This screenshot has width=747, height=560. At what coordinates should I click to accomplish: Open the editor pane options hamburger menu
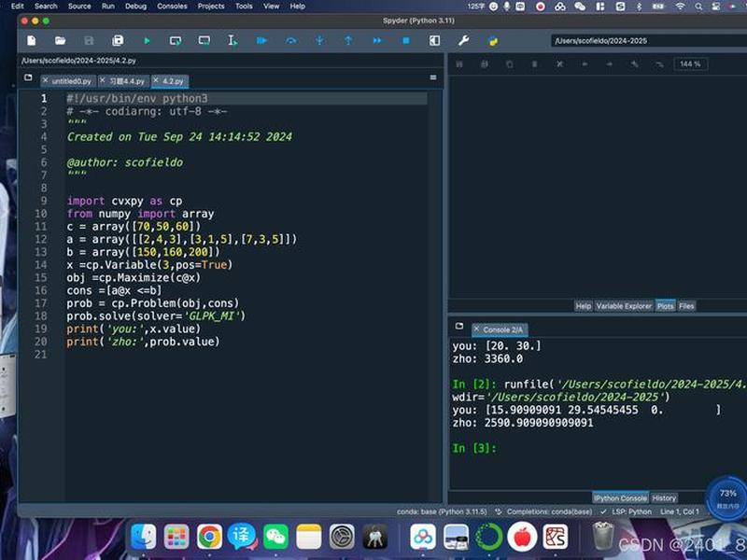coord(433,77)
